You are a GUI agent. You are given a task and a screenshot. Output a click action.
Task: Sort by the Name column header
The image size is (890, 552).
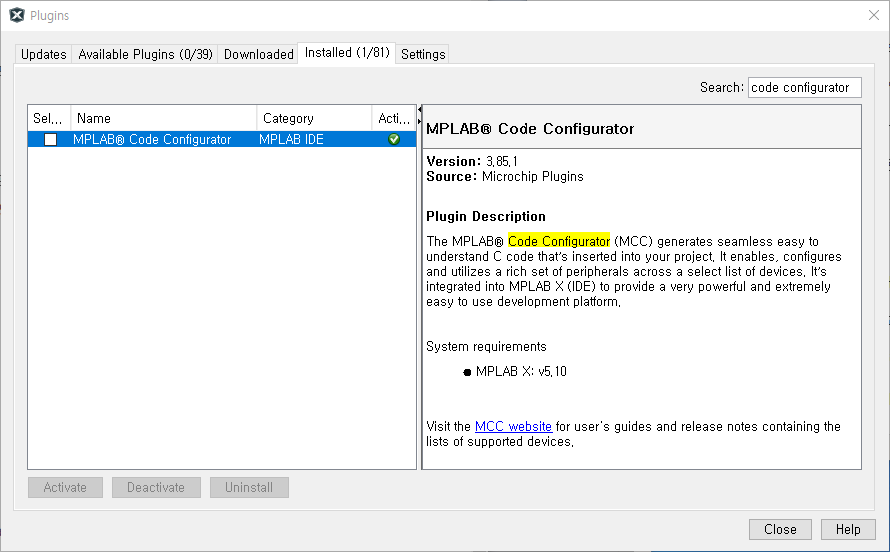pyautogui.click(x=163, y=118)
